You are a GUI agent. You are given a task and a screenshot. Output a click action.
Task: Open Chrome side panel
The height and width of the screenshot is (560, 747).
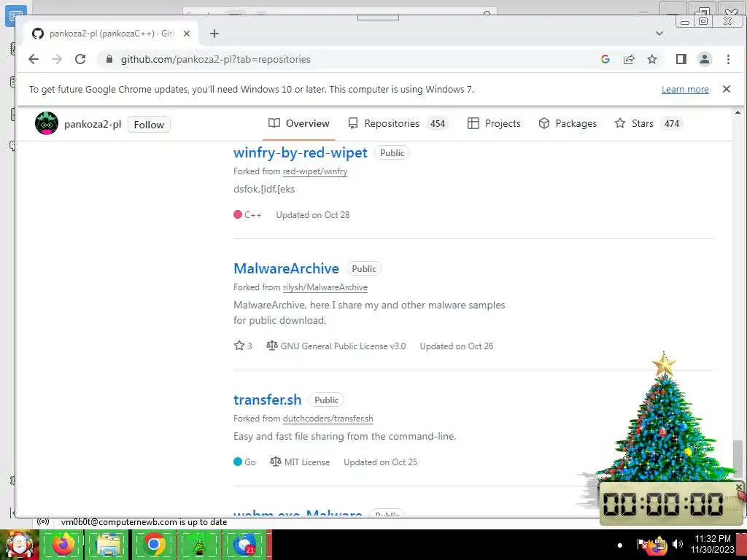[x=681, y=59]
